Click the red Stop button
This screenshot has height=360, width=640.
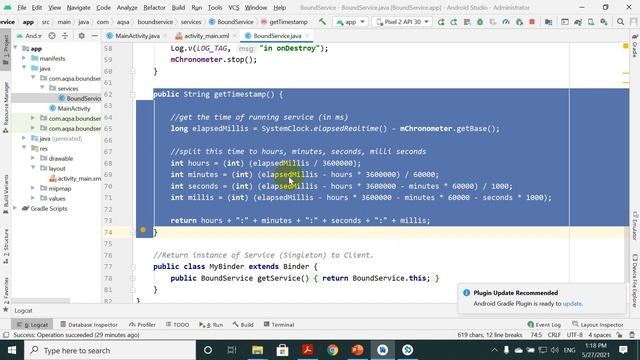532,22
